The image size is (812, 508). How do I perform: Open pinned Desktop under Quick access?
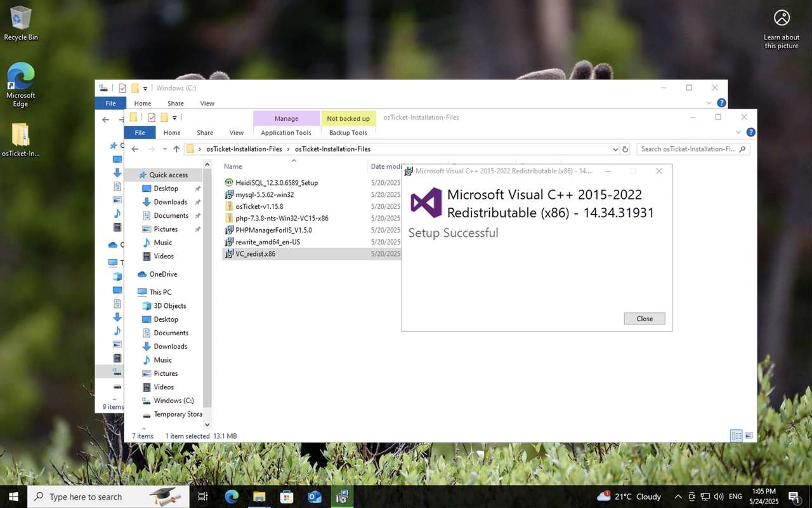(166, 189)
